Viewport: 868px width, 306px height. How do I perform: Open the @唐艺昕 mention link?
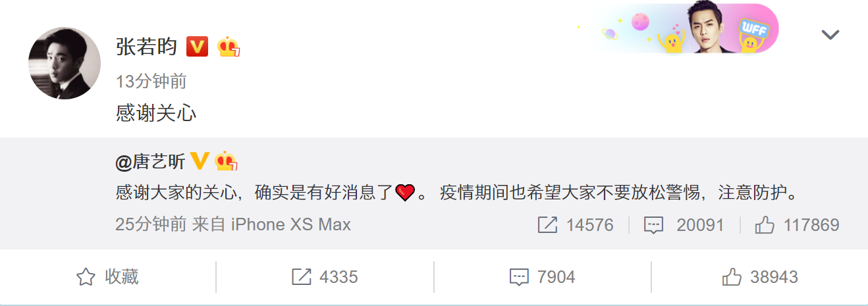150,161
